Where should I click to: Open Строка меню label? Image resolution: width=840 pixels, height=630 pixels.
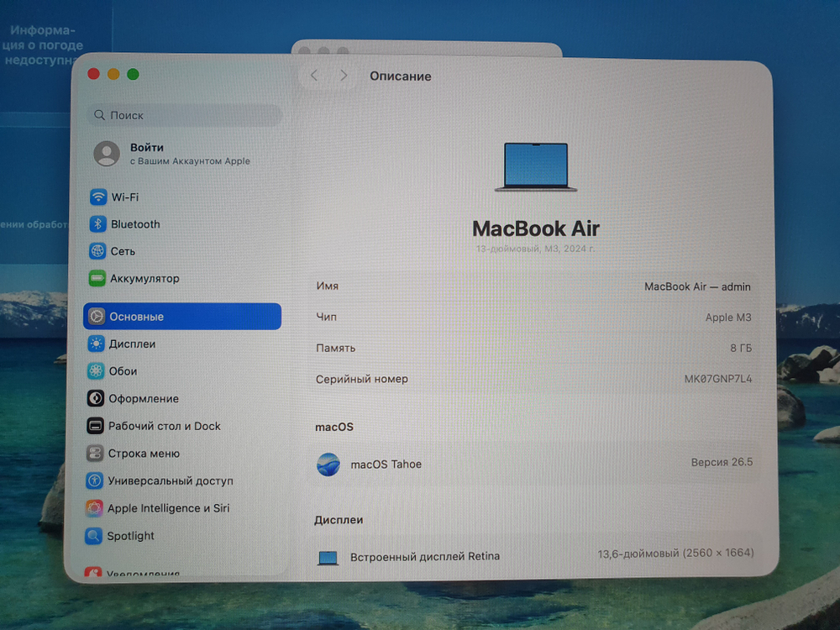tap(144, 454)
